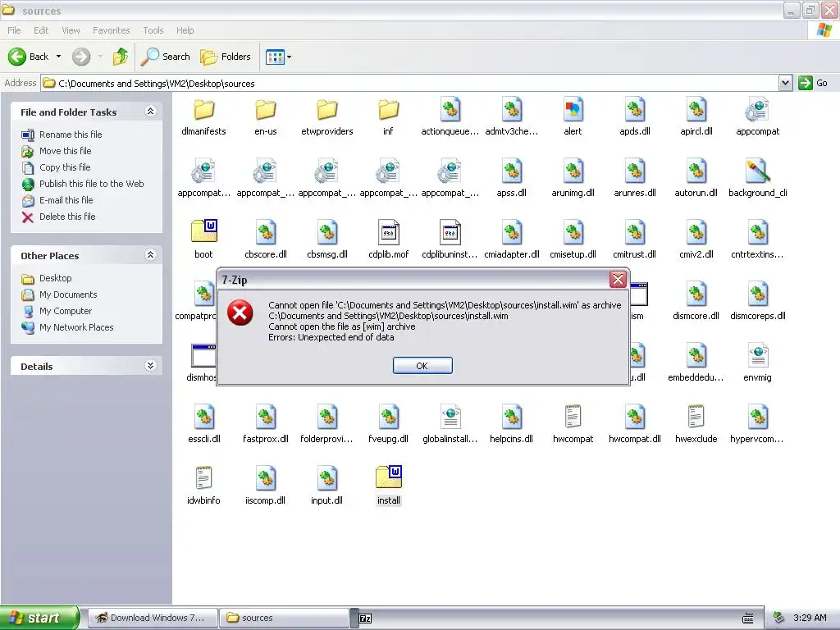The width and height of the screenshot is (840, 630).
Task: Open the Help menu
Action: point(185,30)
